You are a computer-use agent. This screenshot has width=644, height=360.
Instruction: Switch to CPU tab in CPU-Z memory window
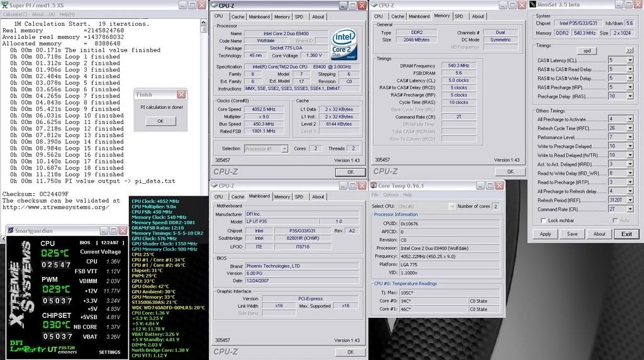coord(378,16)
